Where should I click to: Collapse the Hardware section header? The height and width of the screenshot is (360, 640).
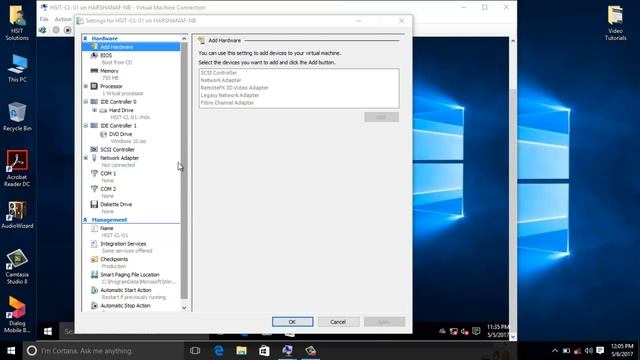tap(85, 38)
